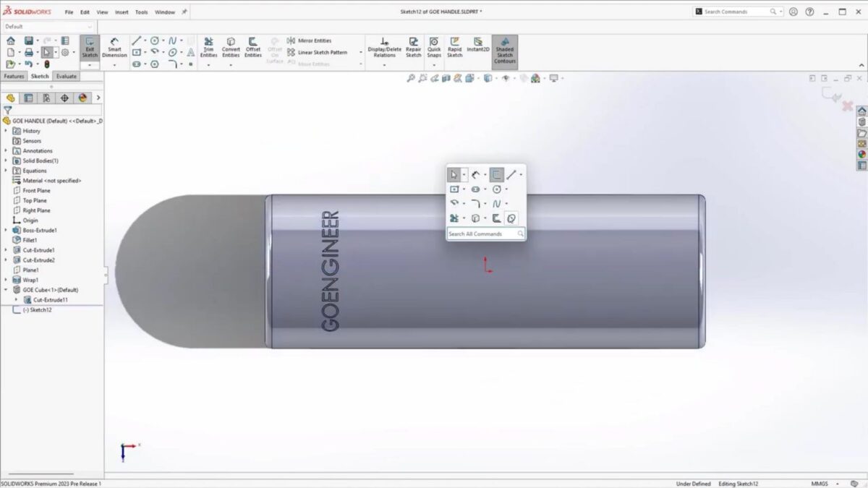This screenshot has height=488, width=868.
Task: Open the Options gear icon
Action: [65, 52]
